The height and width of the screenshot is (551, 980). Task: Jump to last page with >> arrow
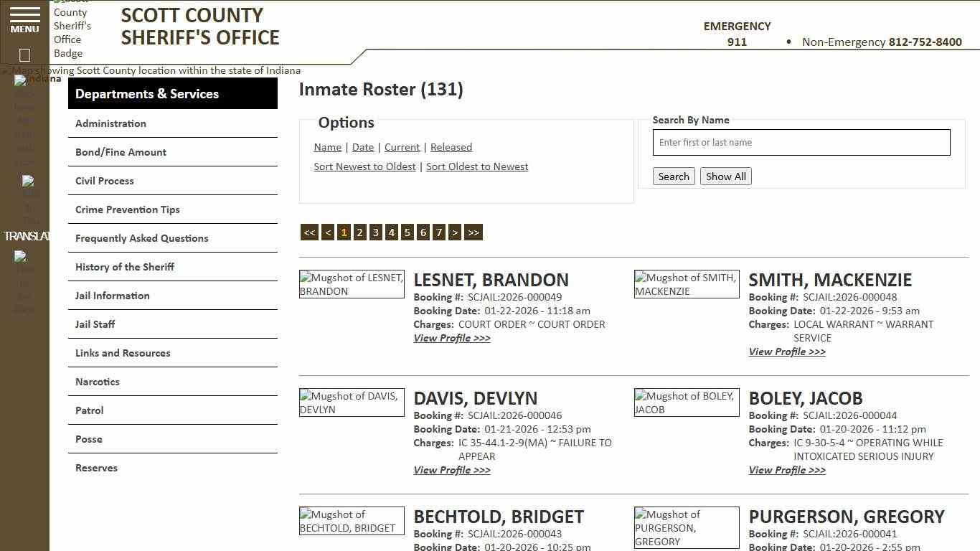pyautogui.click(x=473, y=232)
